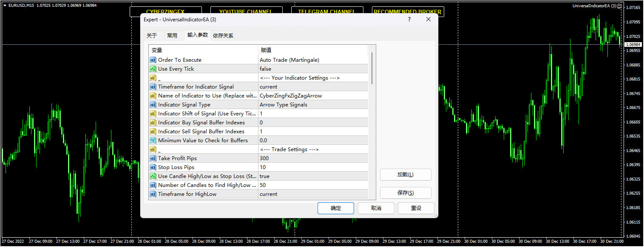Click the 赋值 column header

pyautogui.click(x=313, y=50)
